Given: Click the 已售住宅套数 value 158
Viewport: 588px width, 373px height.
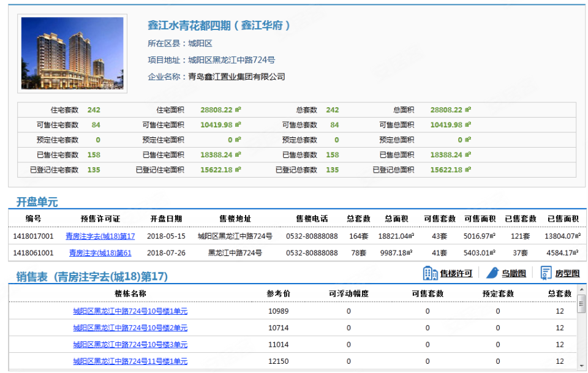Looking at the screenshot, I should pyautogui.click(x=94, y=155).
